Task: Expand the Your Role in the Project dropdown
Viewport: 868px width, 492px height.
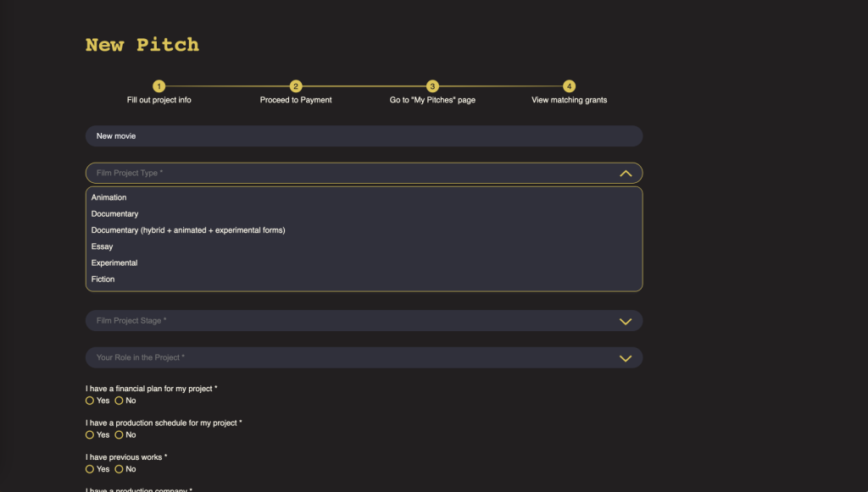Action: coord(626,357)
